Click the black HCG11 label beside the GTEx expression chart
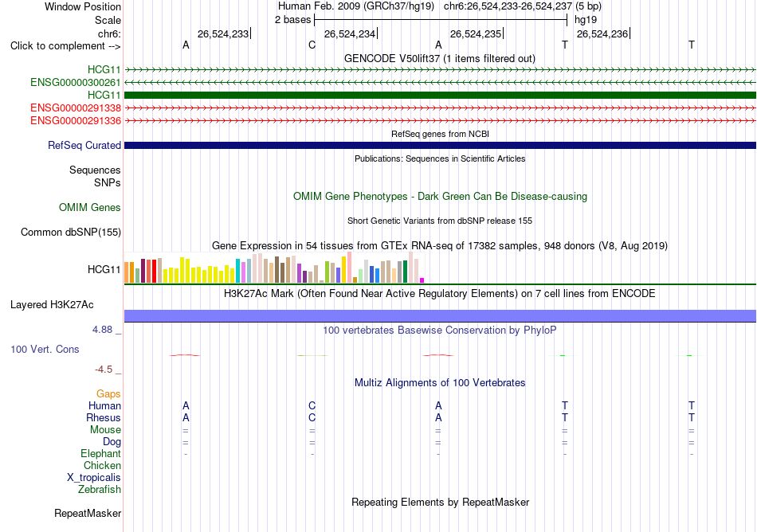The height and width of the screenshot is (532, 757). [104, 270]
